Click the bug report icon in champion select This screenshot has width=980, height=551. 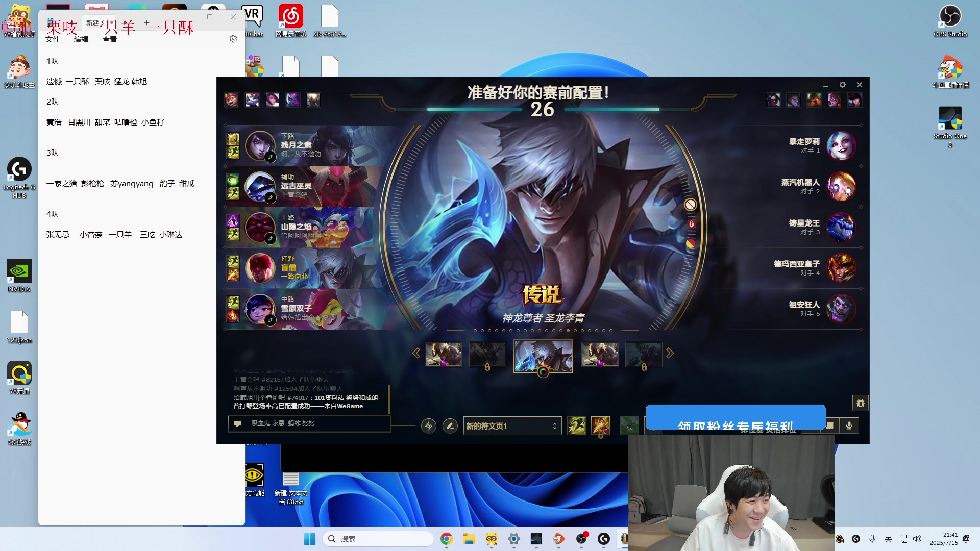pyautogui.click(x=861, y=403)
